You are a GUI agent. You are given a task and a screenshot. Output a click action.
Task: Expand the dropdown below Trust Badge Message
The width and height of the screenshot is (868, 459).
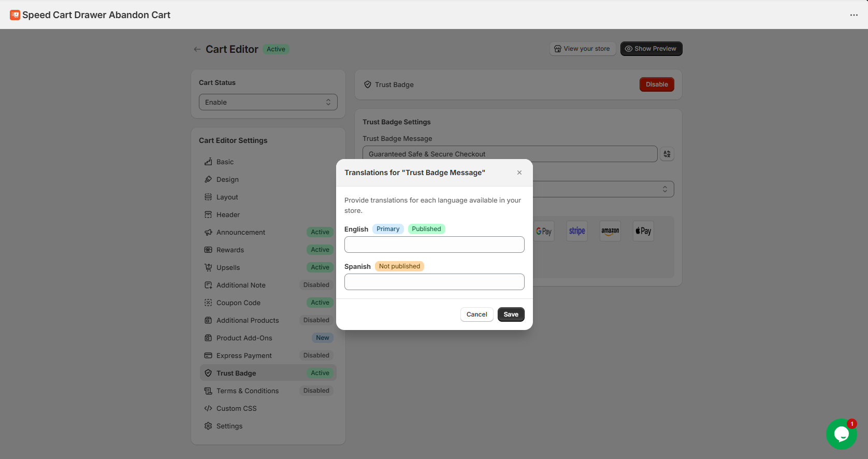click(x=603, y=189)
